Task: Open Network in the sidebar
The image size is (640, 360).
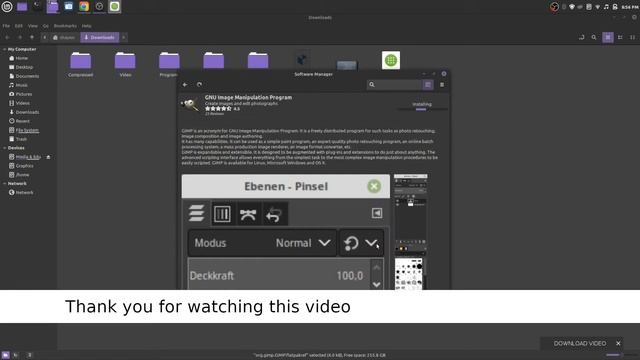Action: (x=21, y=193)
